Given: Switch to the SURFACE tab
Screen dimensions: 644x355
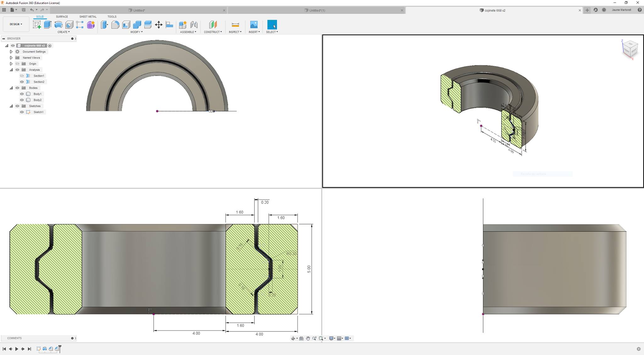Looking at the screenshot, I should (x=62, y=17).
